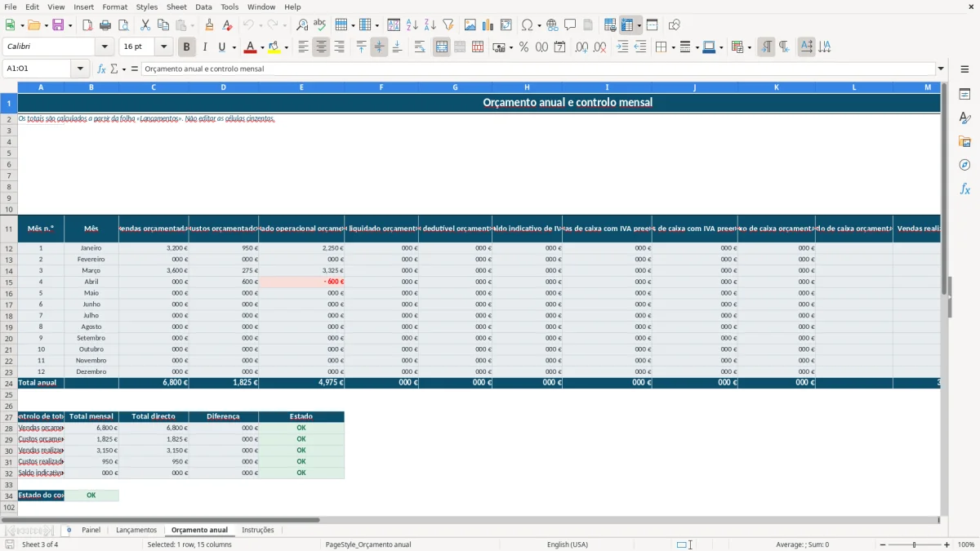The image size is (980, 551).
Task: Toggle Underline formatting
Action: [x=222, y=47]
